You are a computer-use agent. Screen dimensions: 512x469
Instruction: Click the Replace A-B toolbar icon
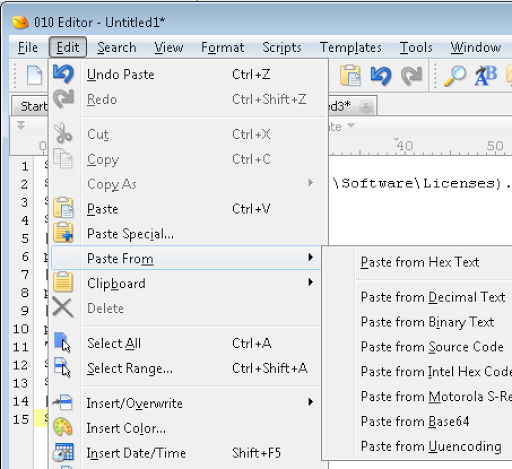(486, 75)
